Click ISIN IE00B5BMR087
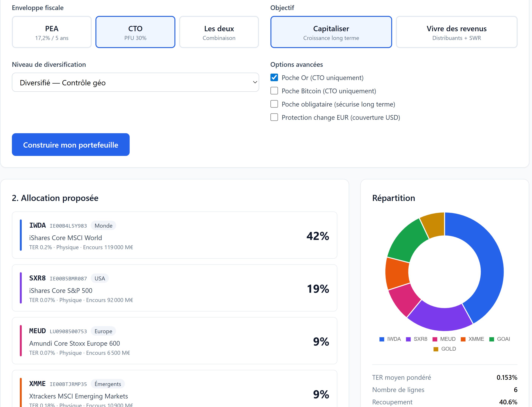Image resolution: width=532 pixels, height=407 pixels. point(68,279)
